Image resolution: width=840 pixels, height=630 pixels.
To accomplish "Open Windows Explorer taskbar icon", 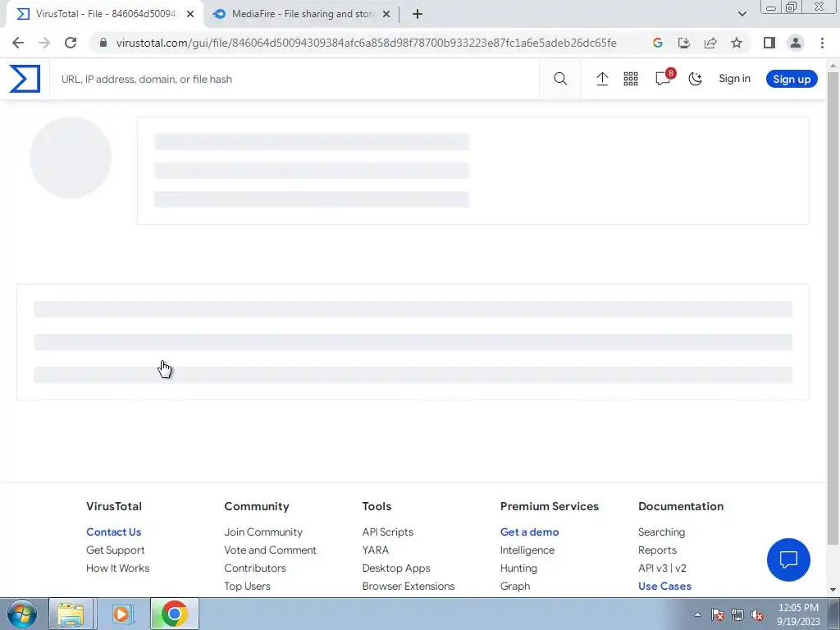I will point(71,614).
